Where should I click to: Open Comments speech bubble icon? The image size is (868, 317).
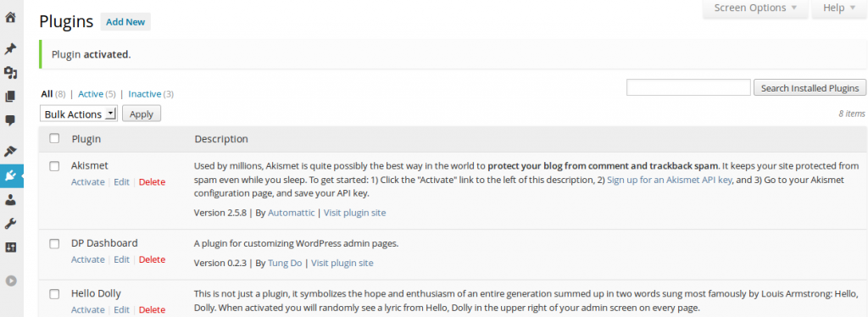coord(10,120)
